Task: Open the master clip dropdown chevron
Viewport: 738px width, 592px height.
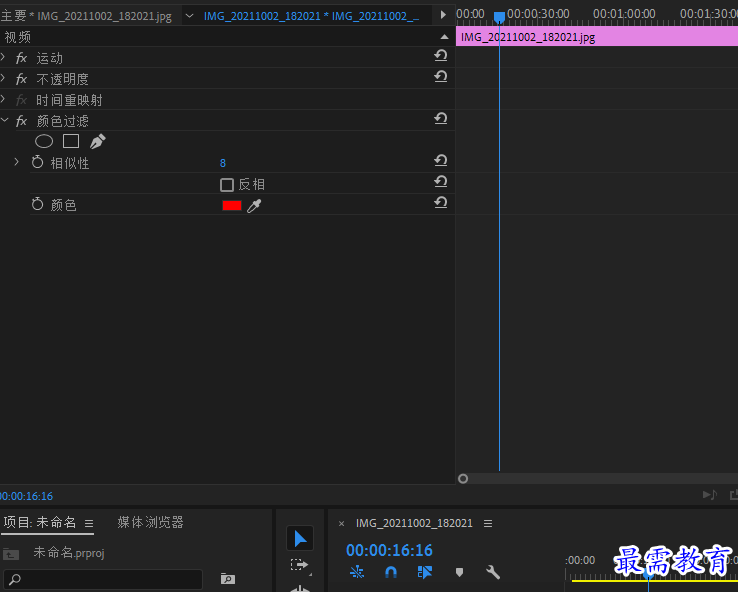Action: 189,16
